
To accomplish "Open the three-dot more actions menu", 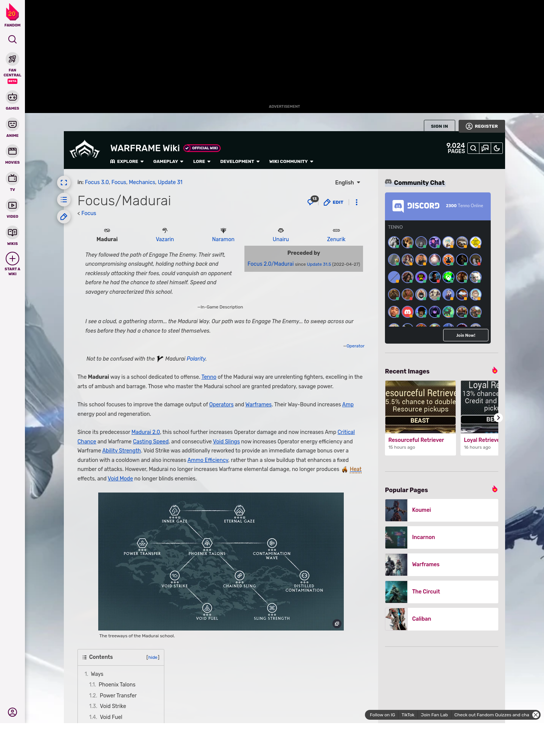I will click(357, 202).
